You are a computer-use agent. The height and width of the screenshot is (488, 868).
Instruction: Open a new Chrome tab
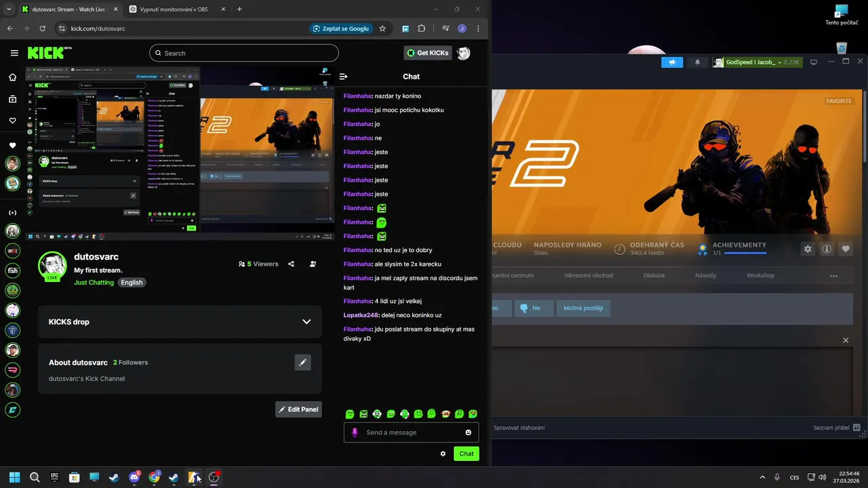[x=239, y=9]
